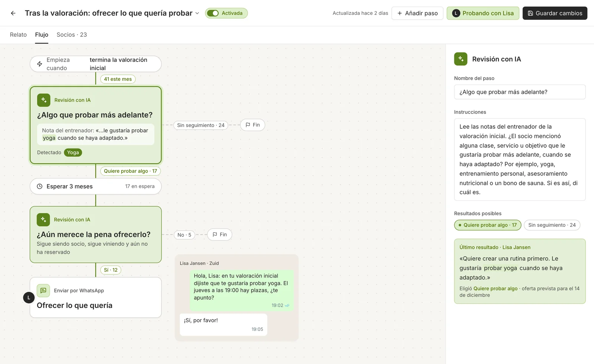Click the Añadir paso button
This screenshot has height=364, width=594.
tap(417, 13)
